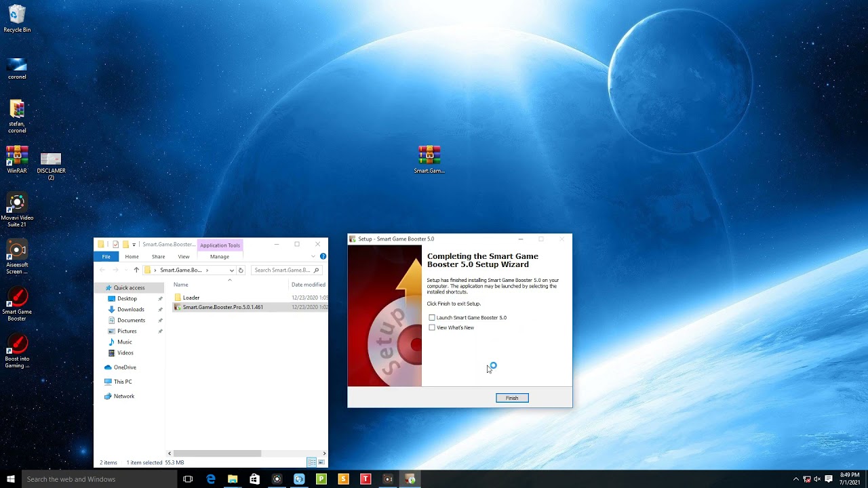This screenshot has width=868, height=488.
Task: Open the Recycle Bin desktop icon
Action: pos(17,18)
